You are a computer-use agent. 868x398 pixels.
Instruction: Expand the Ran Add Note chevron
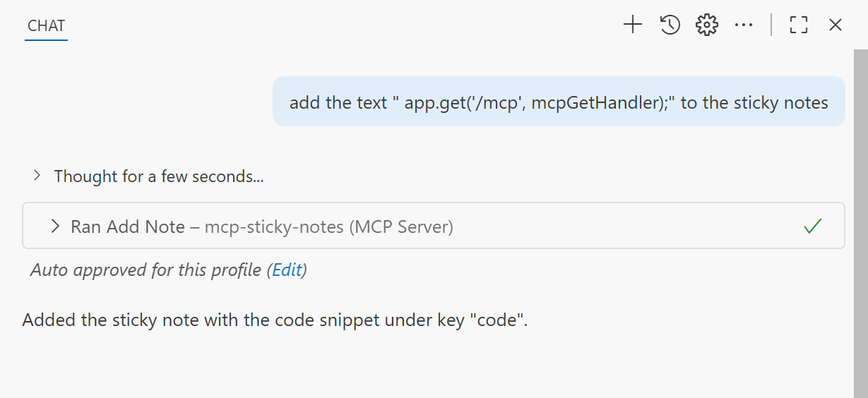point(55,227)
